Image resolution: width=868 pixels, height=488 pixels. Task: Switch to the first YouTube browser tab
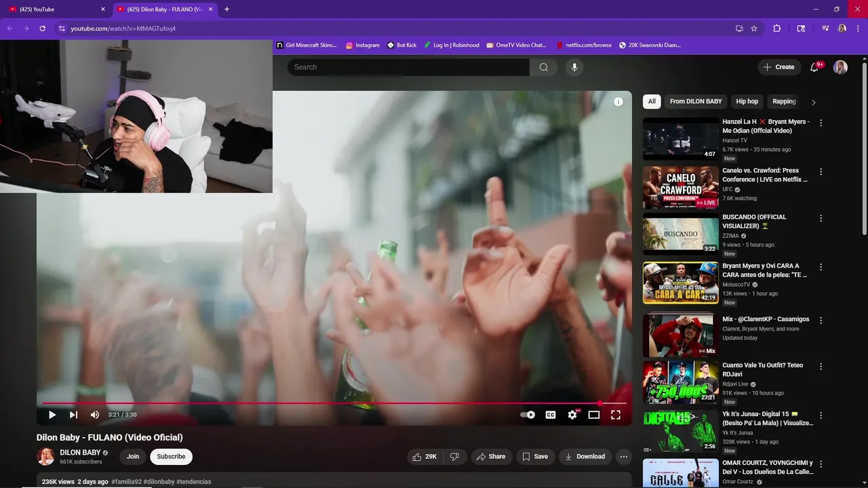click(x=56, y=9)
